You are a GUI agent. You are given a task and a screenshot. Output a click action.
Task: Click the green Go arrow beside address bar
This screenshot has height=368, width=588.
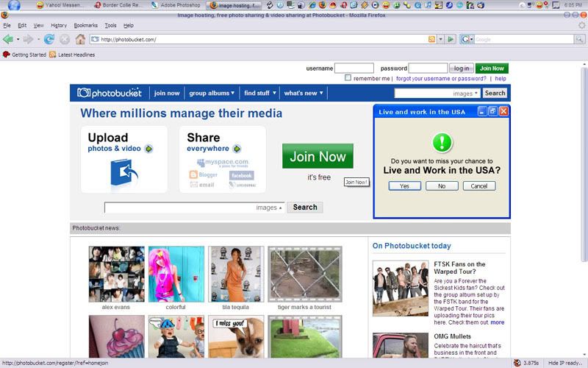(451, 39)
